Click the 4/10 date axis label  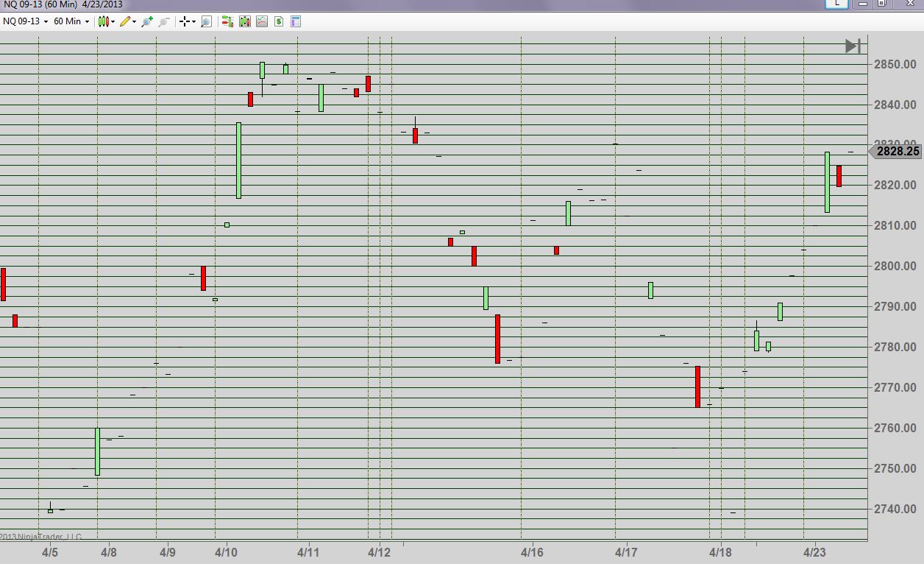point(227,552)
